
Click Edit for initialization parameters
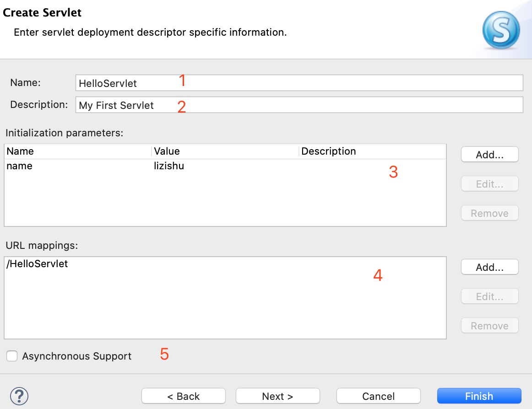pos(489,184)
